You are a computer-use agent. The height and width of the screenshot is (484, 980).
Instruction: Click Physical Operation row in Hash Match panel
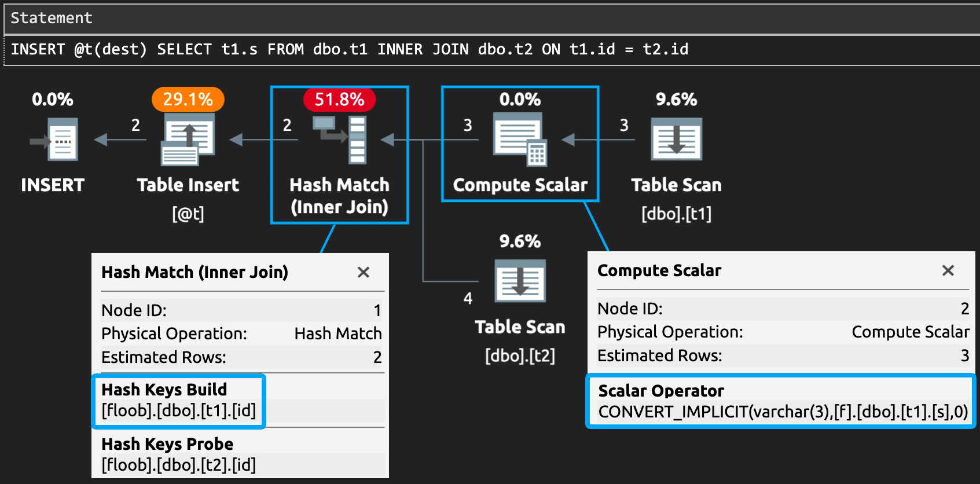point(241,333)
